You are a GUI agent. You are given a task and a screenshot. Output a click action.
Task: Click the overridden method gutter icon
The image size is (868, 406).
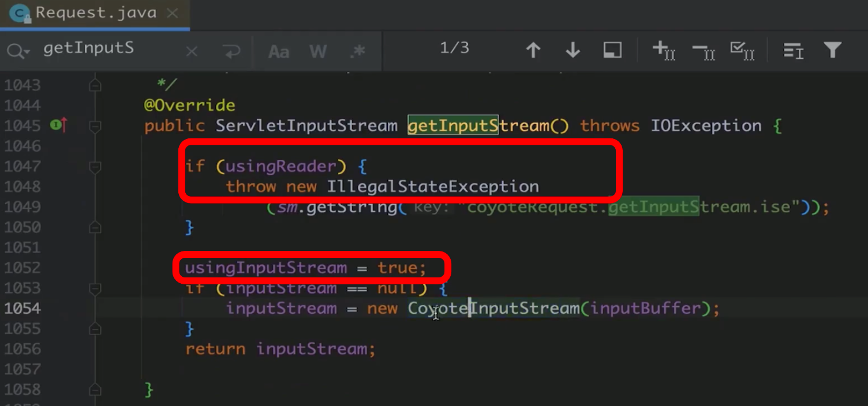pyautogui.click(x=58, y=125)
